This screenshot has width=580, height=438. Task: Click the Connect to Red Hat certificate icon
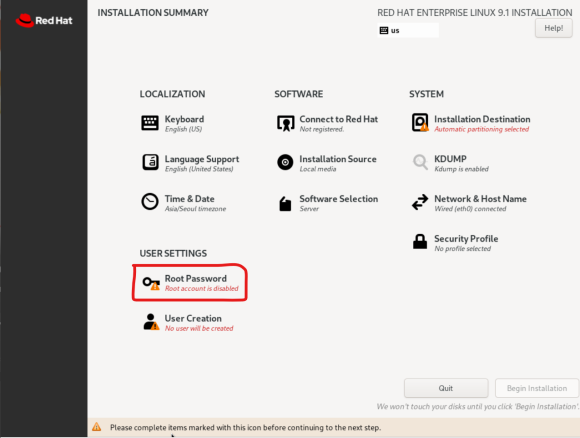point(285,123)
